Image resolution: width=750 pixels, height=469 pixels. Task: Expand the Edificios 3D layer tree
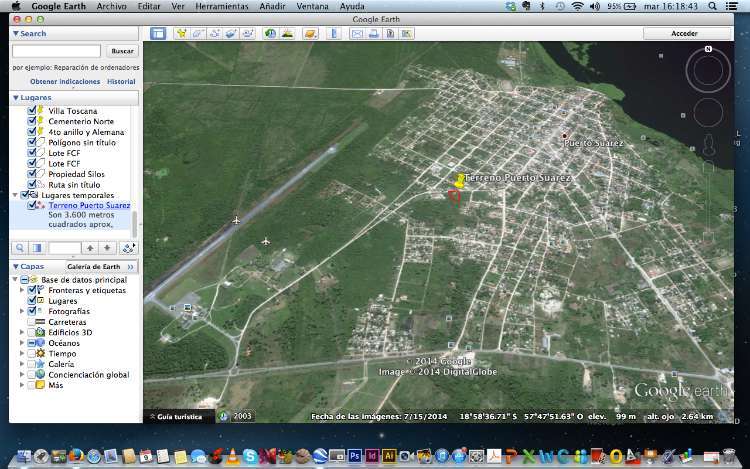coord(23,333)
